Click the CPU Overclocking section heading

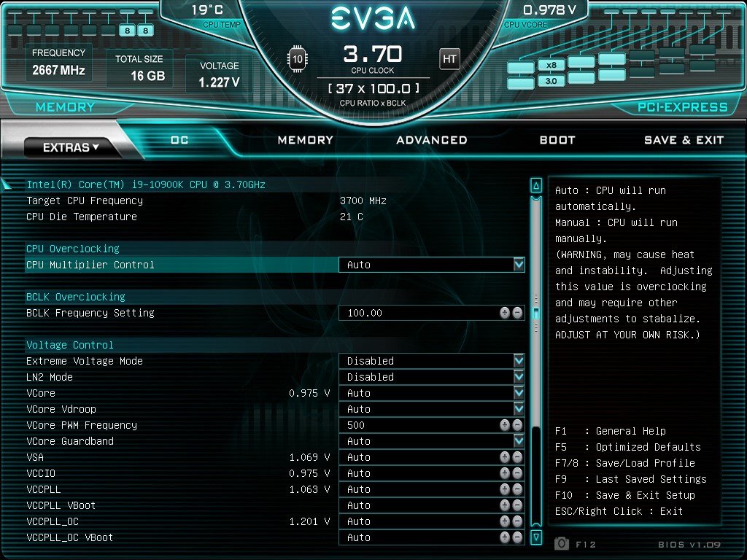point(73,249)
